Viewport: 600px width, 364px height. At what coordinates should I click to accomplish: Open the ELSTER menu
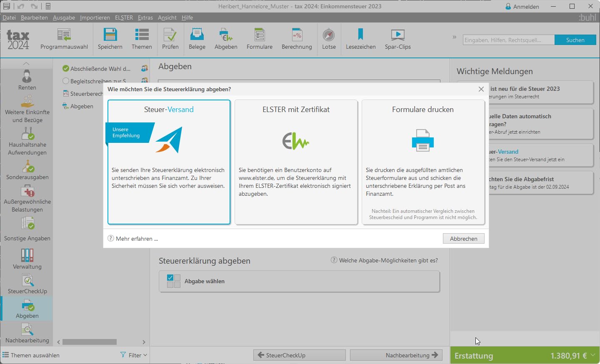click(x=124, y=17)
